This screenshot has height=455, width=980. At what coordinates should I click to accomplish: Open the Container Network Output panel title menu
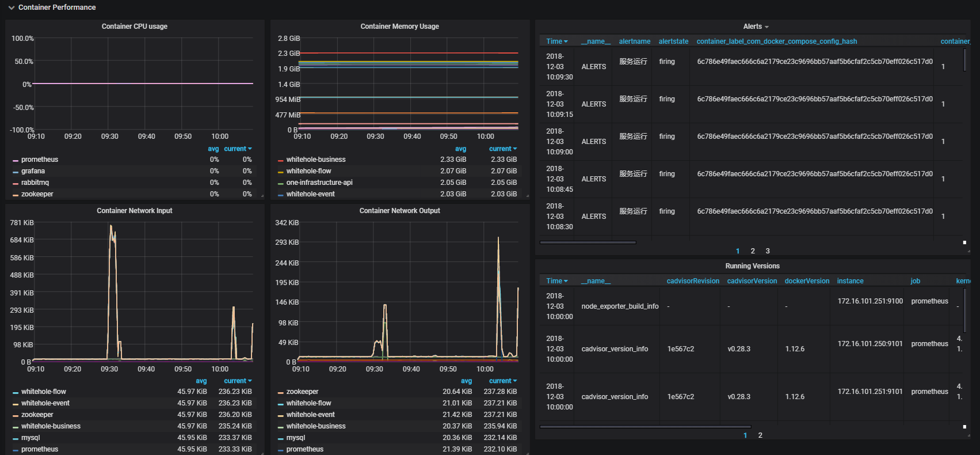(x=399, y=211)
